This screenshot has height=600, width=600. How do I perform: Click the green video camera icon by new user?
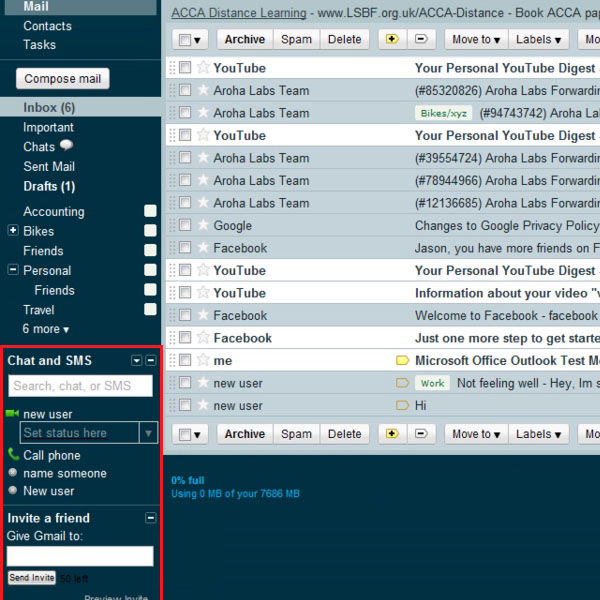click(12, 413)
